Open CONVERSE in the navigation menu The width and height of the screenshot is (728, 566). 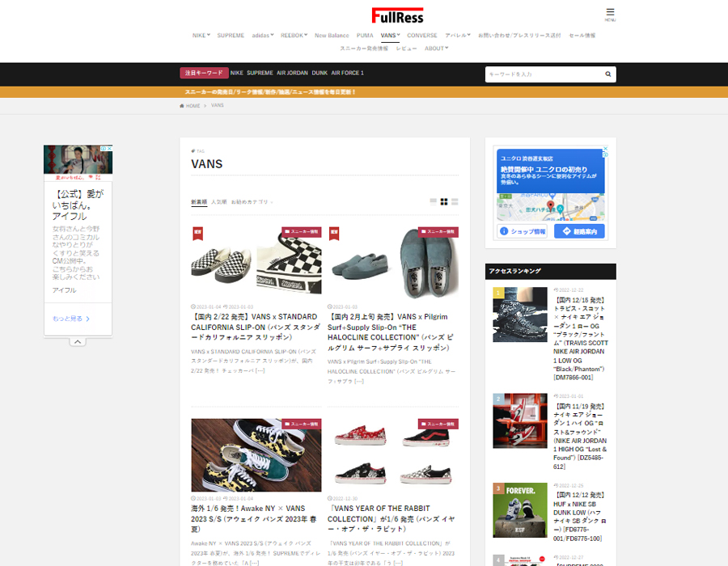[421, 36]
